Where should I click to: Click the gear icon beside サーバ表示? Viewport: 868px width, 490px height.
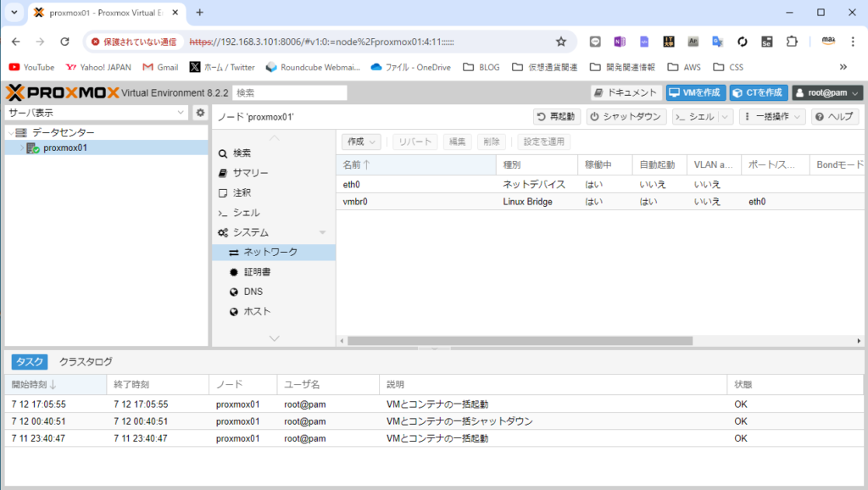click(x=200, y=113)
